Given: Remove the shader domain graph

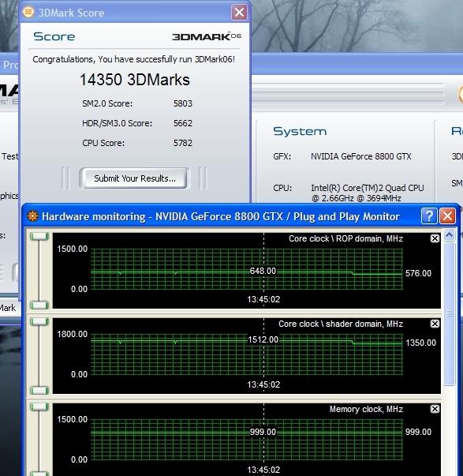Looking at the screenshot, I should [435, 324].
